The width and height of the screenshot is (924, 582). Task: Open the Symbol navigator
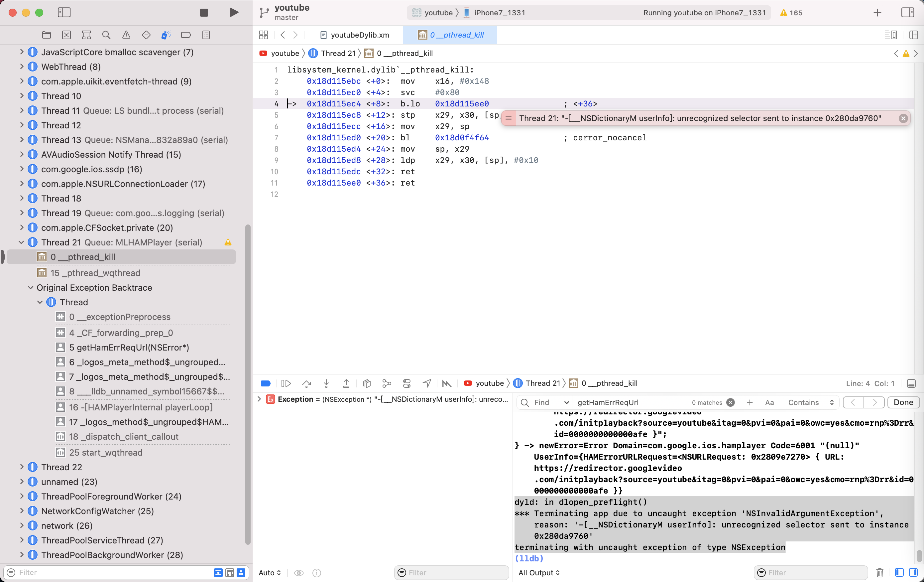86,35
